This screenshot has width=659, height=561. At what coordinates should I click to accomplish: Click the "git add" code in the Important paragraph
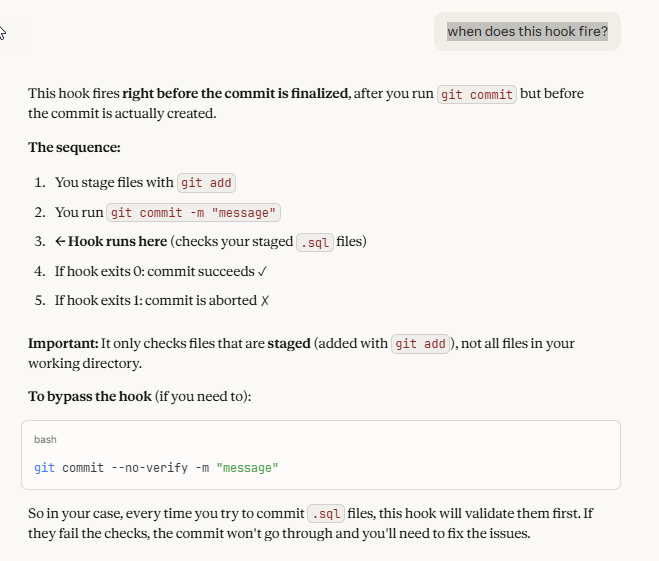click(420, 344)
